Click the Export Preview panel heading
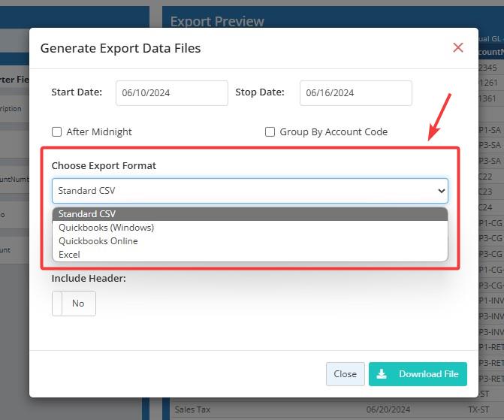 pos(217,22)
